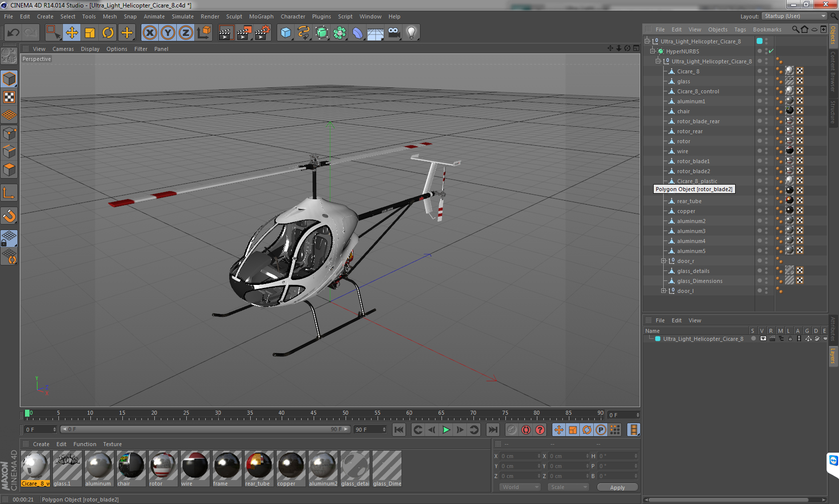Open the MoGraph menu
The height and width of the screenshot is (504, 839).
[261, 16]
